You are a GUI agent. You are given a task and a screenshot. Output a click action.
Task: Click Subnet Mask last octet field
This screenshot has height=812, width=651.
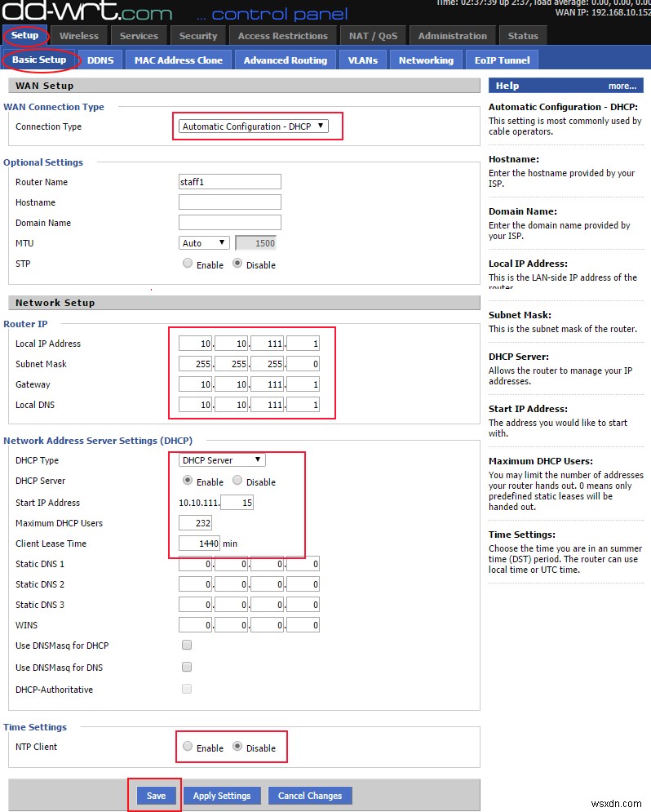tap(303, 363)
